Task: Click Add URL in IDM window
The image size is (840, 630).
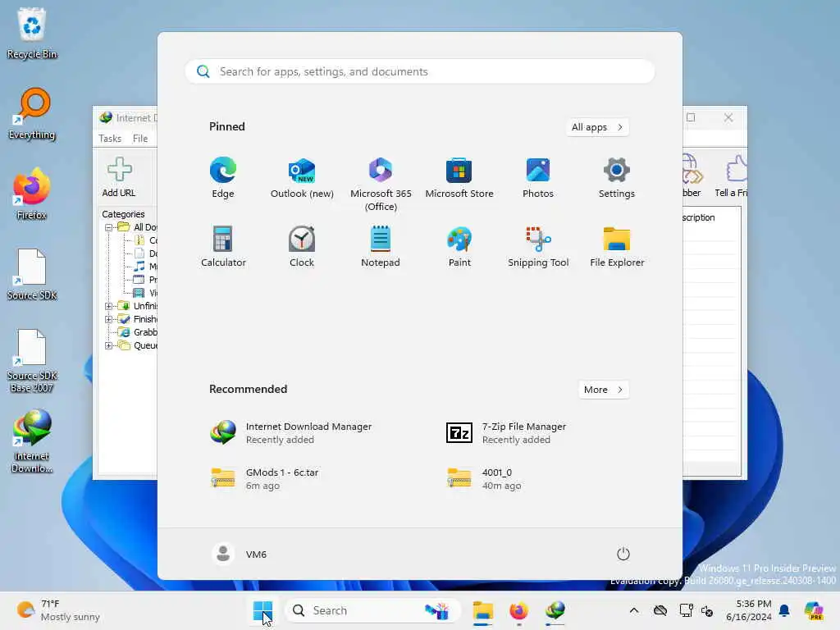Action: tap(119, 177)
